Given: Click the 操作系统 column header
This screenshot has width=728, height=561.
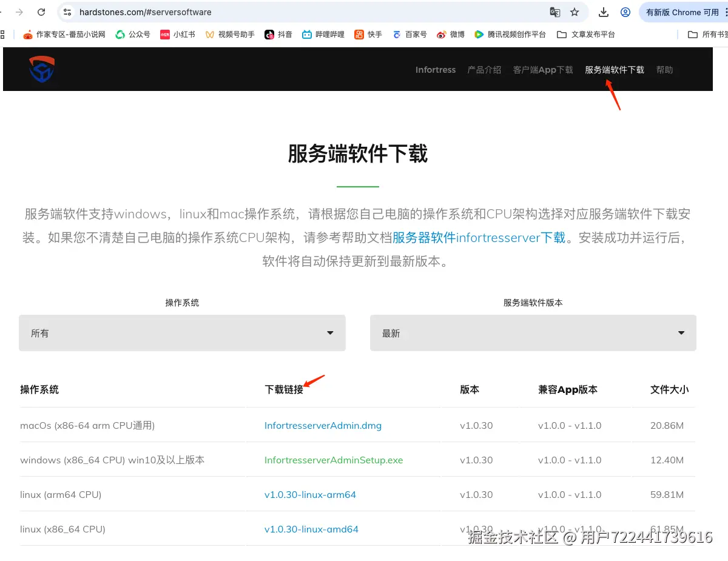Looking at the screenshot, I should (x=39, y=389).
